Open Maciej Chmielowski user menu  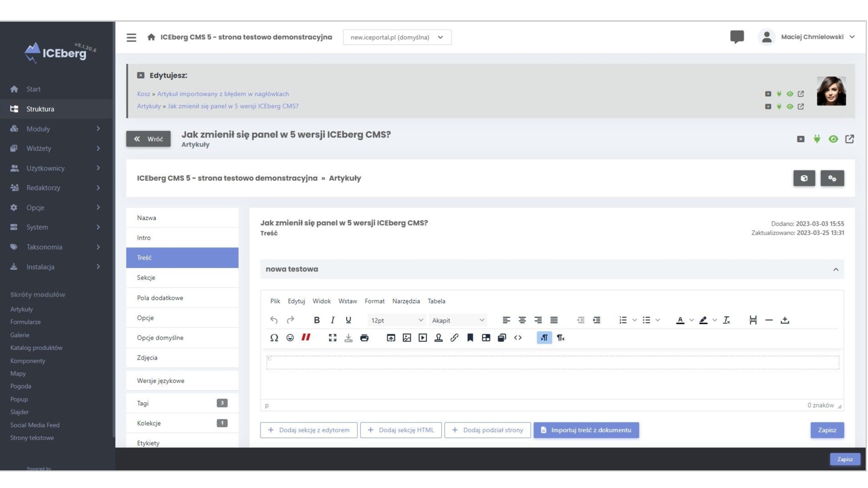807,37
